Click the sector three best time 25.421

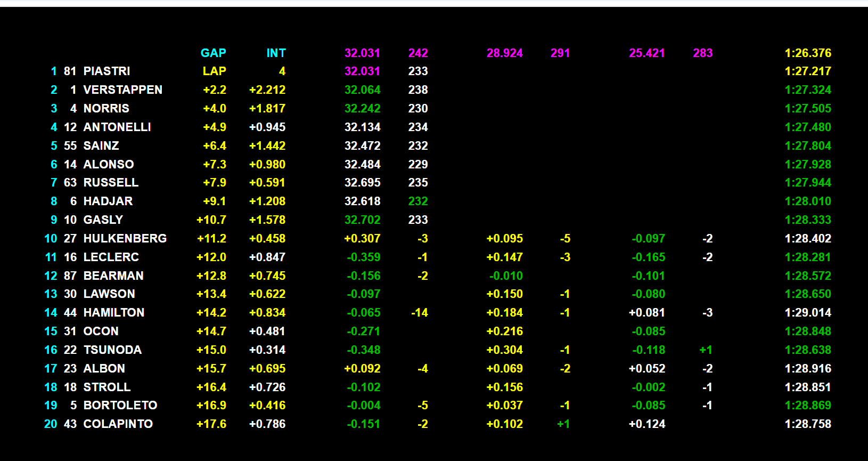click(x=646, y=53)
